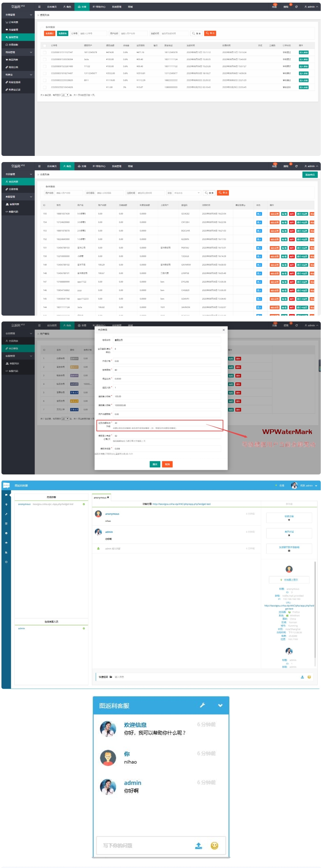Close the anonymous chat tab
This screenshot has width=321, height=868.
pyautogui.click(x=108, y=497)
